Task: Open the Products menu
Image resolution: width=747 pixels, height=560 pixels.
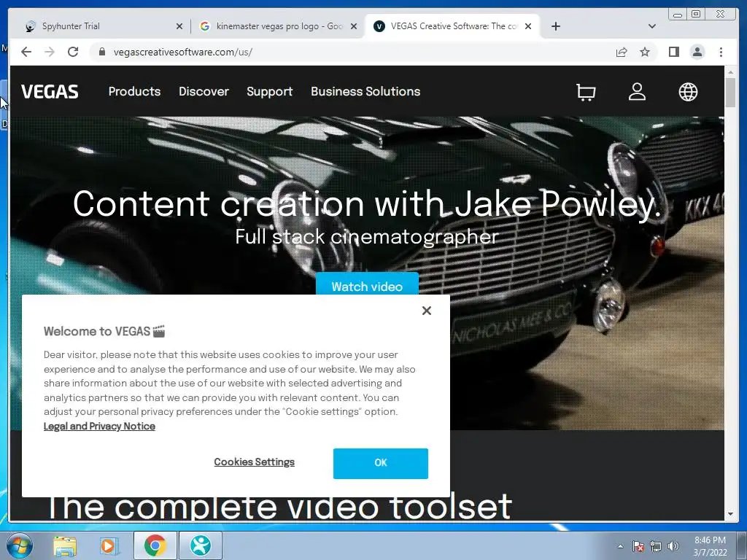Action: (134, 91)
